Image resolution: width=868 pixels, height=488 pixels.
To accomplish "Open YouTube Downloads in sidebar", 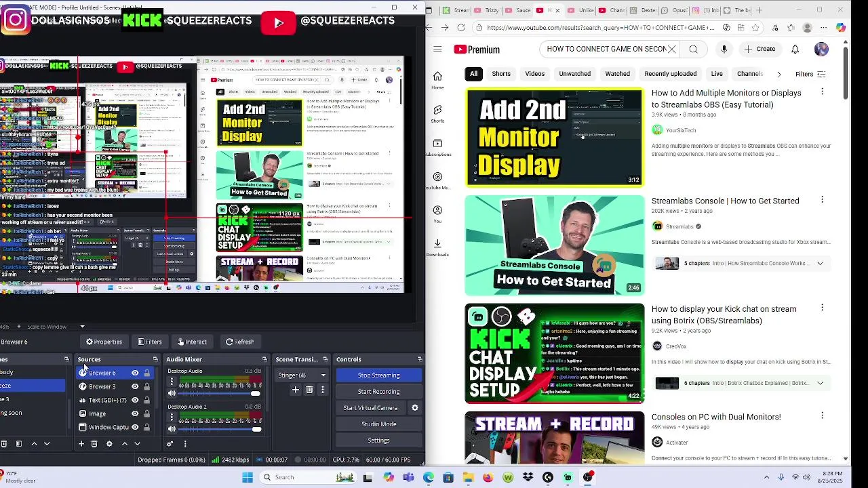I will pyautogui.click(x=437, y=247).
